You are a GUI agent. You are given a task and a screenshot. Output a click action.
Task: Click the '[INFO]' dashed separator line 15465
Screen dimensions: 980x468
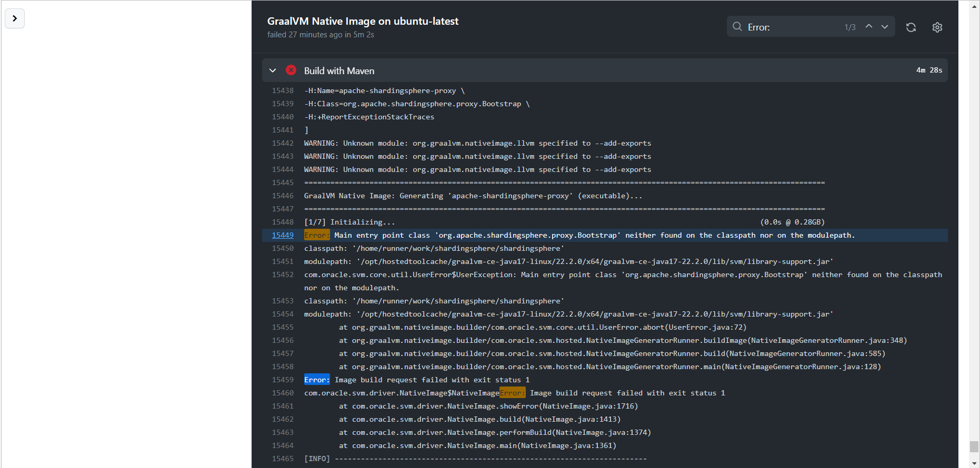(x=475, y=459)
